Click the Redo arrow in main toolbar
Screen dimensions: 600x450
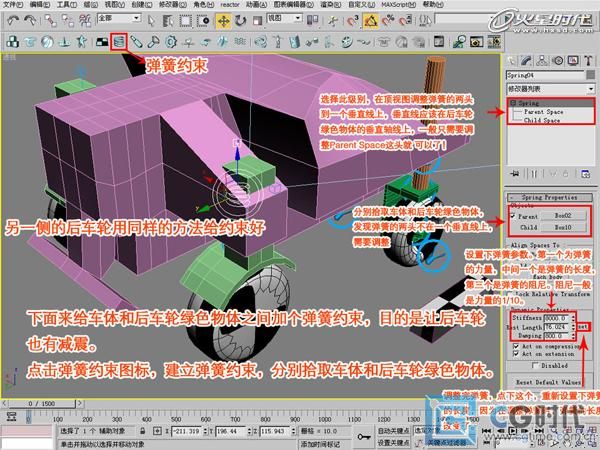click(30, 20)
